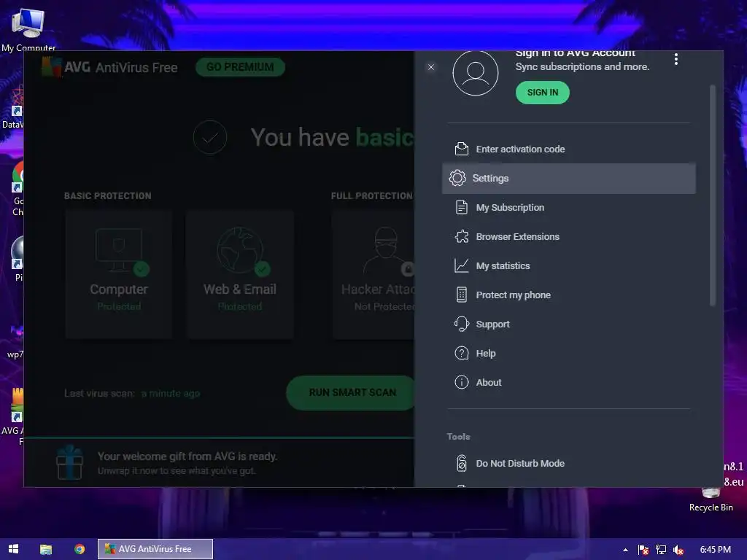Image resolution: width=747 pixels, height=560 pixels.
Task: Click the protection status checkmark circle
Action: pos(210,137)
